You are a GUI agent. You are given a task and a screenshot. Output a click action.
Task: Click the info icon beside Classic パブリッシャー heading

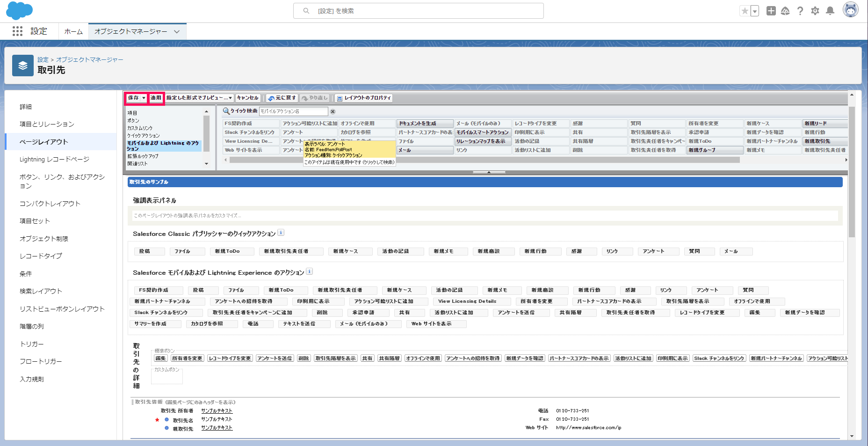[281, 233]
